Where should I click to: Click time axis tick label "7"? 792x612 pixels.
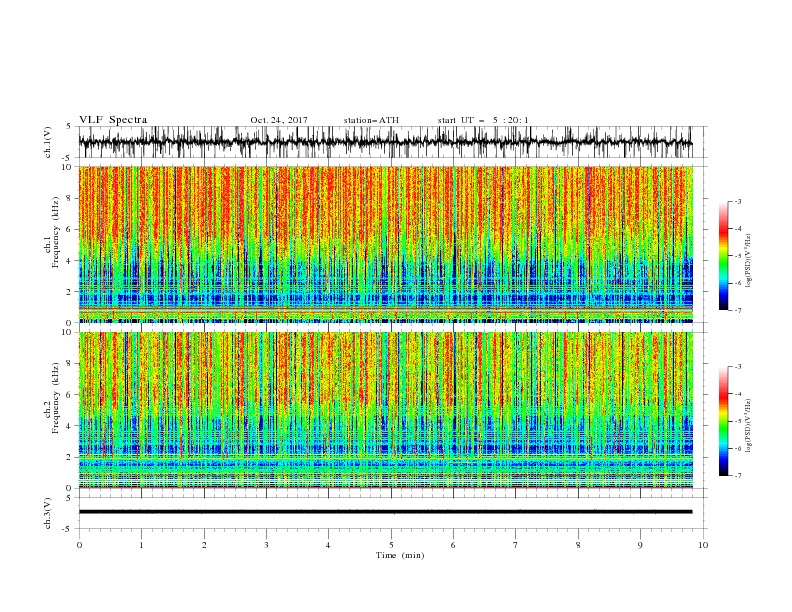(516, 545)
